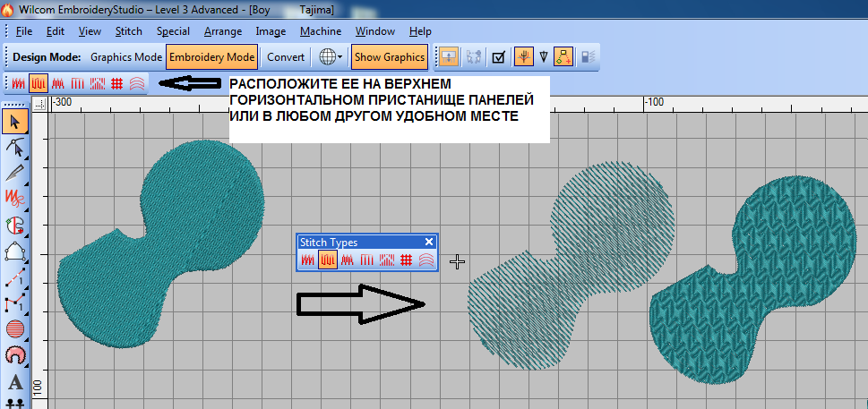This screenshot has height=409, width=868.
Task: Click the greyed icon at top toolbar end
Action: (588, 57)
